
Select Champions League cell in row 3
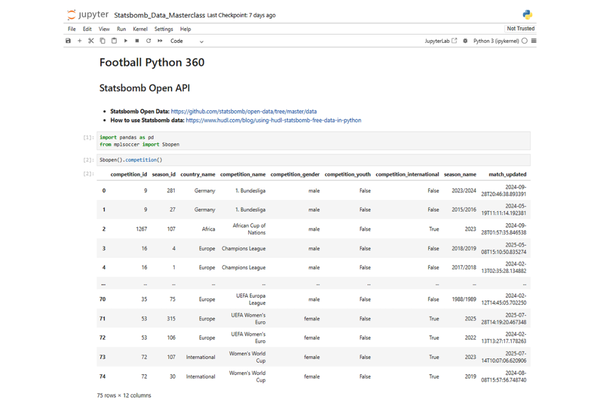coord(243,249)
